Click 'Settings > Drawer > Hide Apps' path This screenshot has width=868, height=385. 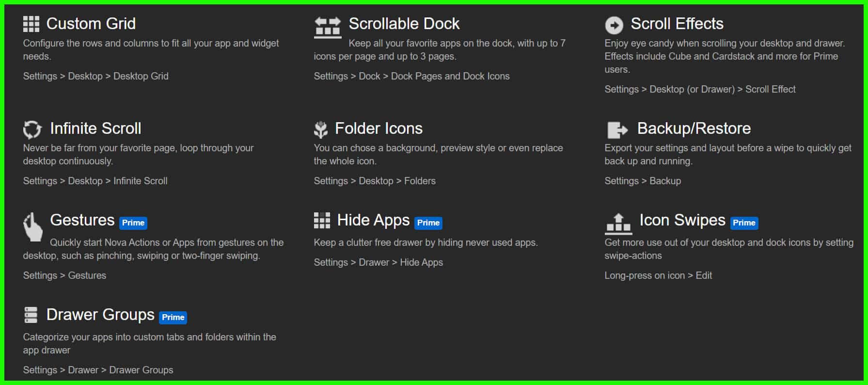click(x=379, y=262)
